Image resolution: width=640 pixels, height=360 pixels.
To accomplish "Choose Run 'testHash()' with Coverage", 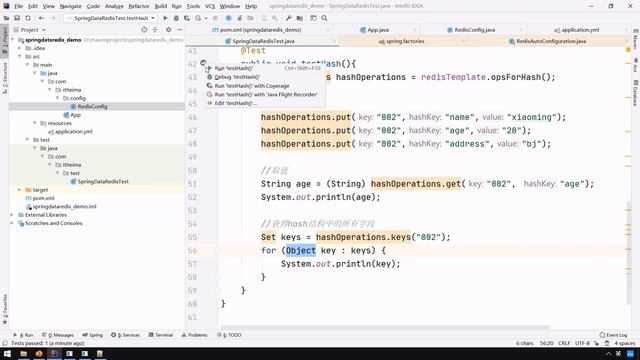I will (x=265, y=86).
